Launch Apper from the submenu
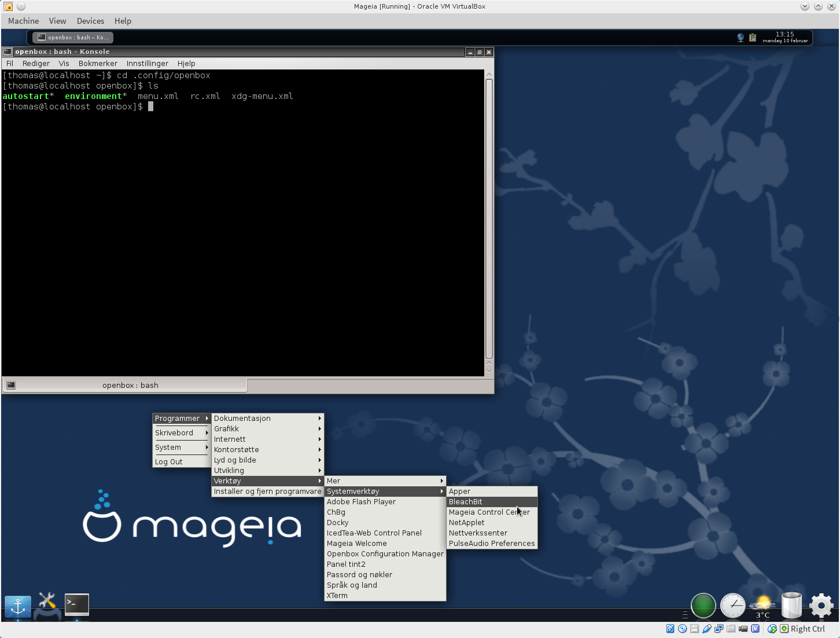The image size is (840, 638). coord(492,491)
